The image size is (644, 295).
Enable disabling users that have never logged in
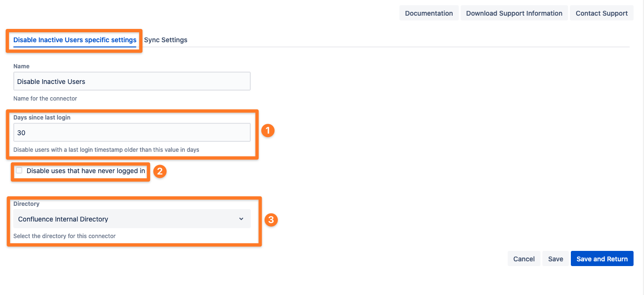(19, 170)
